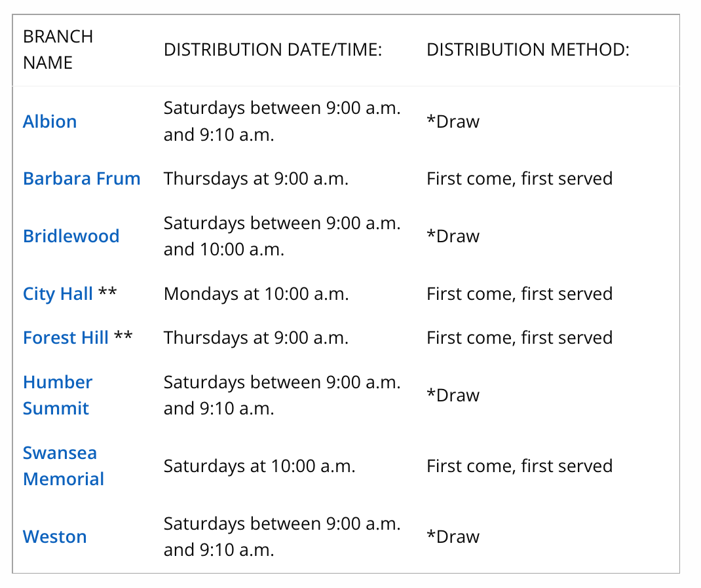Viewport: 701px width, 588px height.
Task: Click the double asterisk beside Forest Hill
Action: (x=123, y=338)
